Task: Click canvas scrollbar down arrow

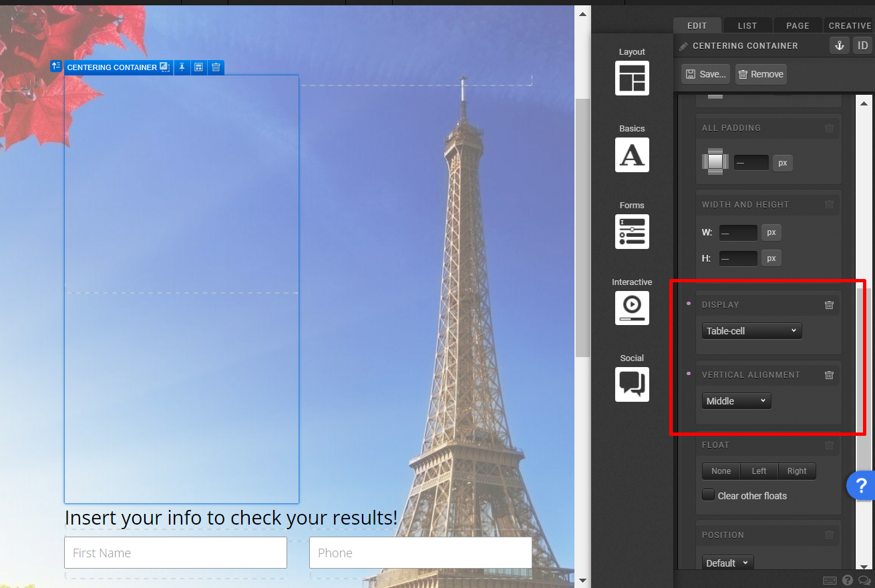Action: click(x=582, y=581)
